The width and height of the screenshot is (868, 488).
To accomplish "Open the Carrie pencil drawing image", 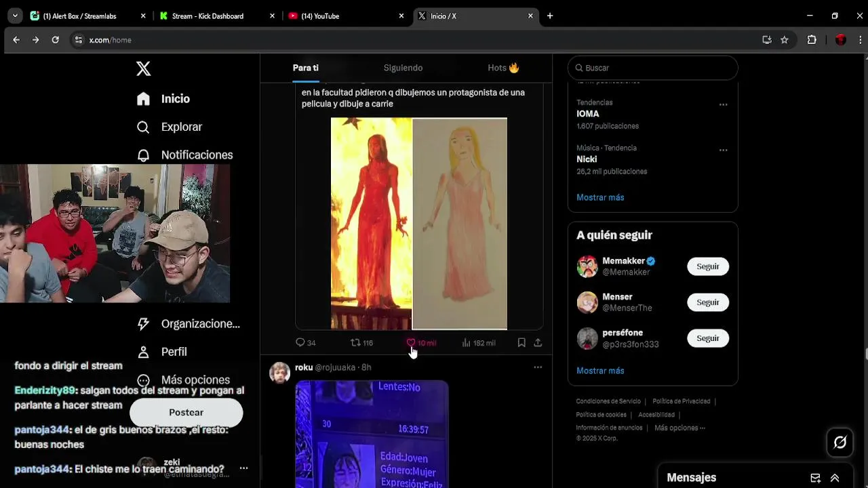I will click(460, 224).
